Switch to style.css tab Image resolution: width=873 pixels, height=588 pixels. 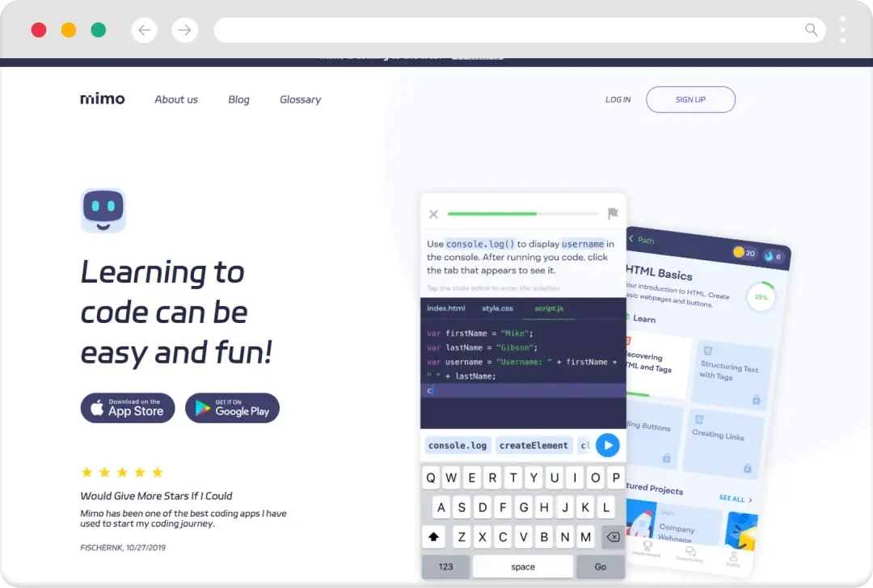click(497, 309)
